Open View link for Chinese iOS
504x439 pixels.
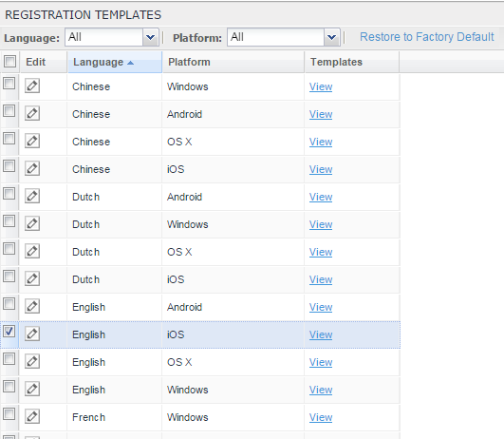[321, 169]
